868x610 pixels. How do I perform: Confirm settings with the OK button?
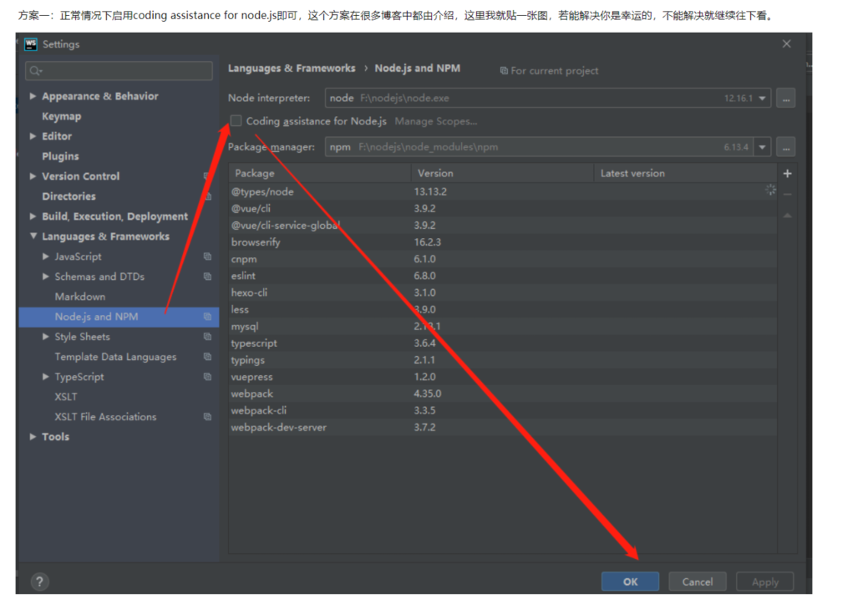click(x=630, y=582)
